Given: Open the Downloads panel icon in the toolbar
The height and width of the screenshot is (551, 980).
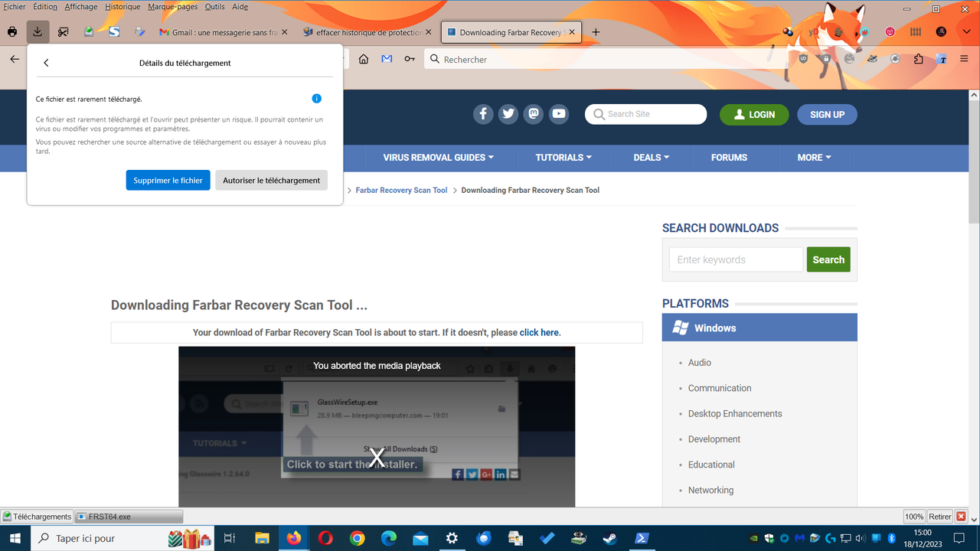Looking at the screenshot, I should 38,31.
